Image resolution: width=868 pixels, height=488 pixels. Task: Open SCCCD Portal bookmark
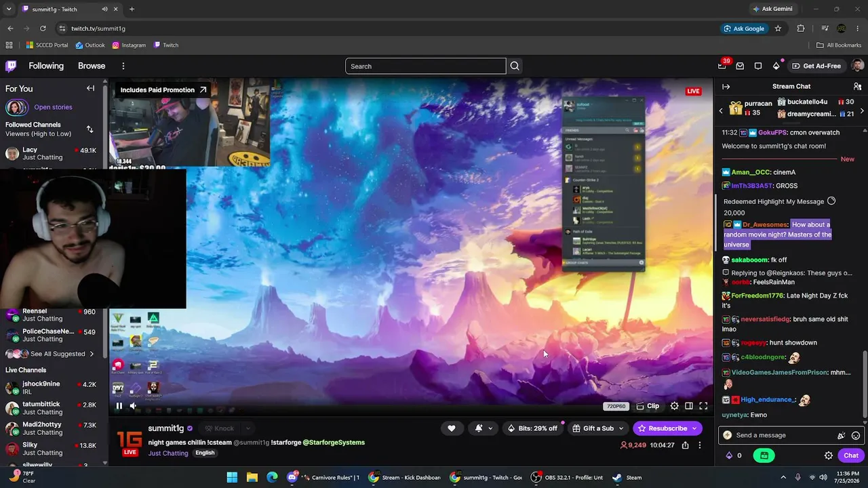(47, 45)
